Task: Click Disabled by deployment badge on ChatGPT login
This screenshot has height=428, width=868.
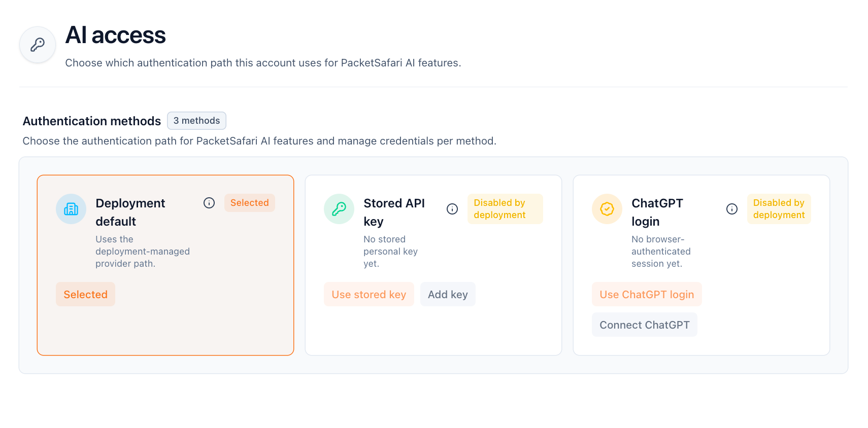Action: (x=779, y=209)
